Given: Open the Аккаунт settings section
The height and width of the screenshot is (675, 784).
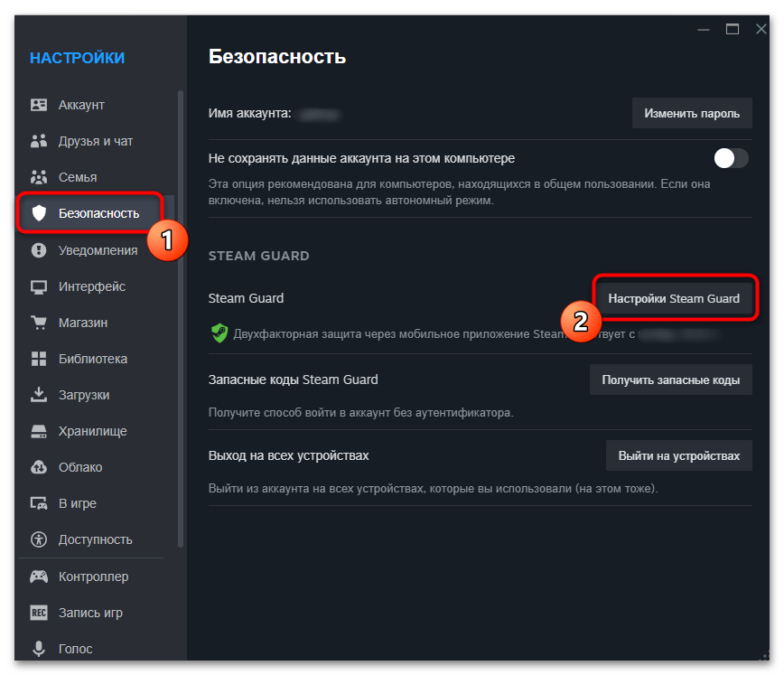Looking at the screenshot, I should (96, 105).
